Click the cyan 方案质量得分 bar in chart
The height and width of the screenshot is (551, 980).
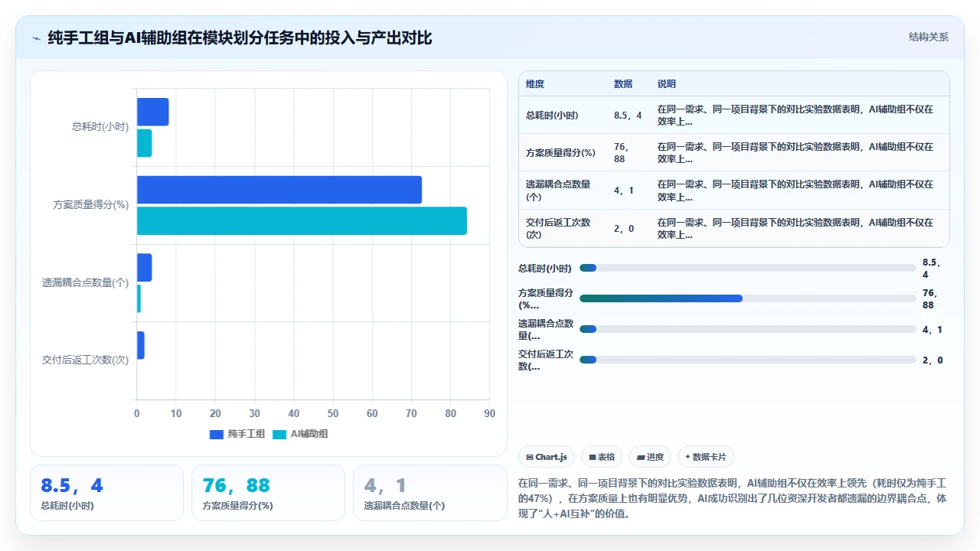pyautogui.click(x=302, y=221)
